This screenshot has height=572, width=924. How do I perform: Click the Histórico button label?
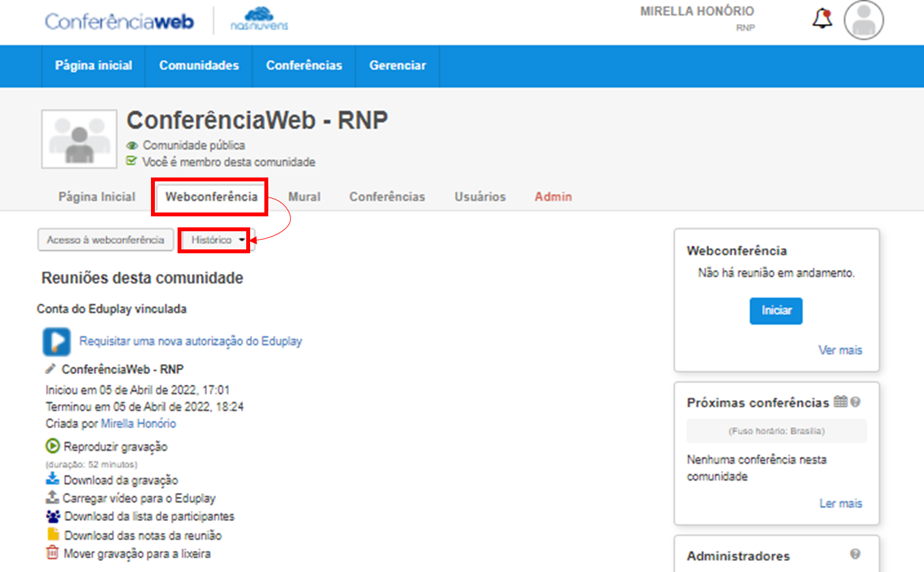tap(211, 240)
